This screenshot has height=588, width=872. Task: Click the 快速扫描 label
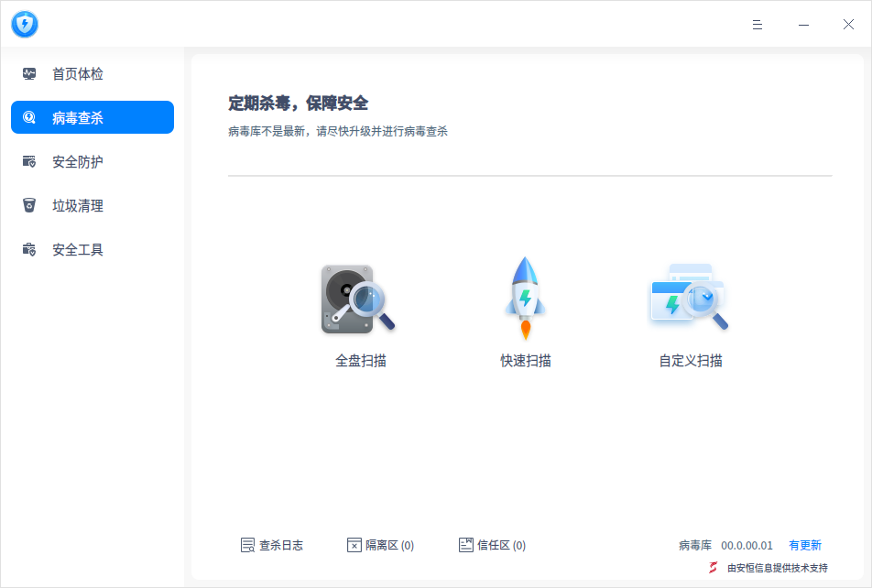[526, 361]
